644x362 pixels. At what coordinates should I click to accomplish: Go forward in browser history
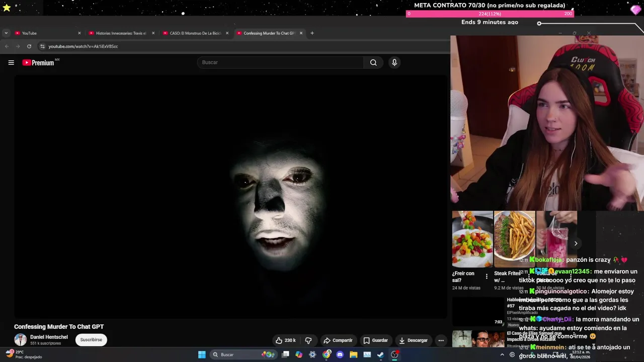tap(18, 46)
